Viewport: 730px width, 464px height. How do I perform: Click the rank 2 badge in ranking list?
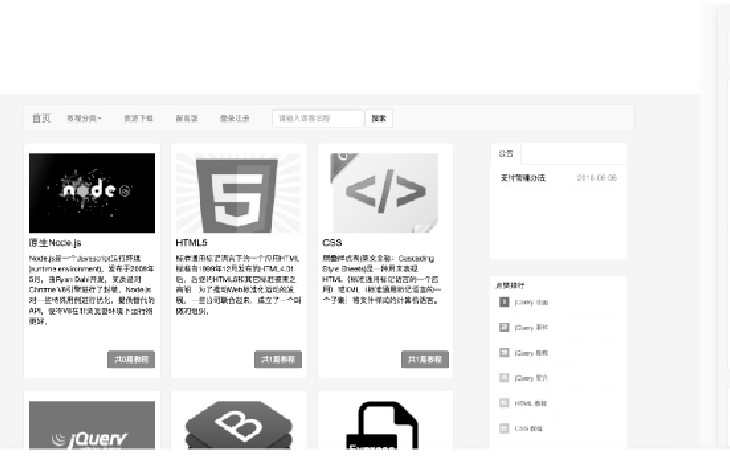point(504,327)
